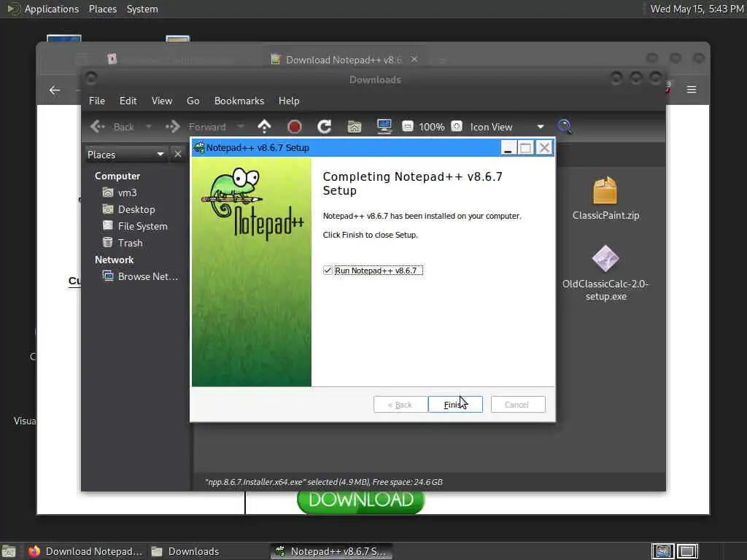Open the System menu in top panel
This screenshot has height=560, width=747.
[142, 9]
